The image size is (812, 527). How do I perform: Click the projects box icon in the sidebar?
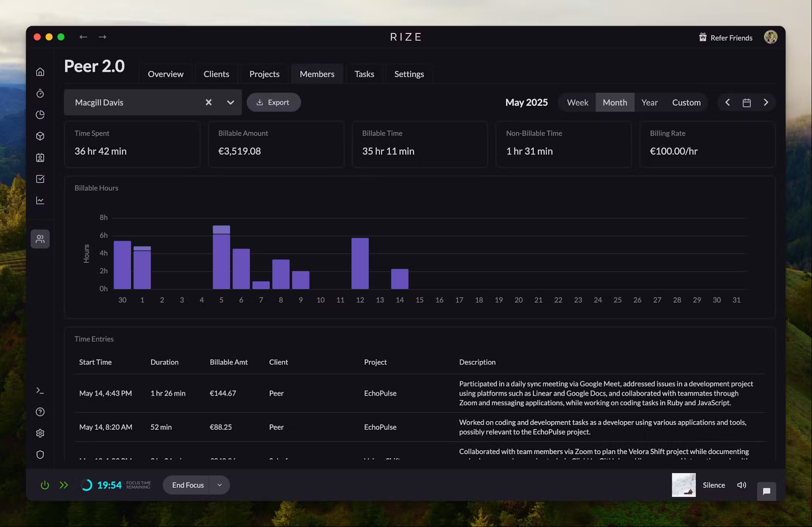coord(40,136)
